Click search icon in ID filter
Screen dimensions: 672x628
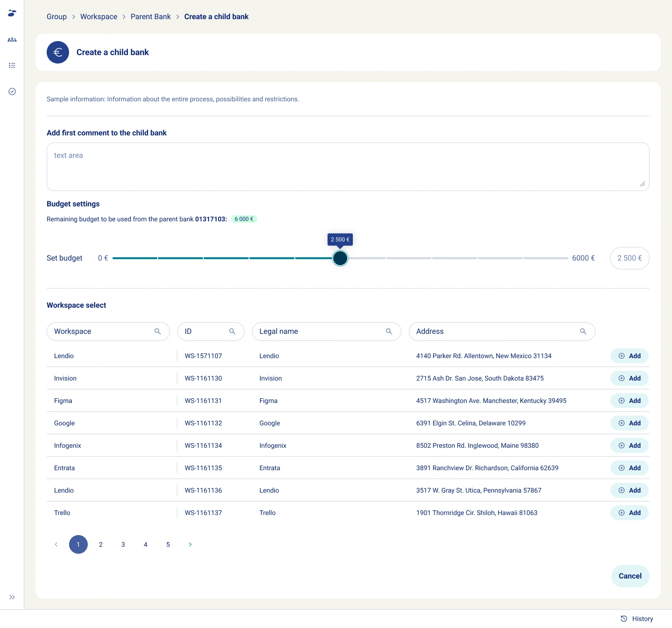[232, 332]
